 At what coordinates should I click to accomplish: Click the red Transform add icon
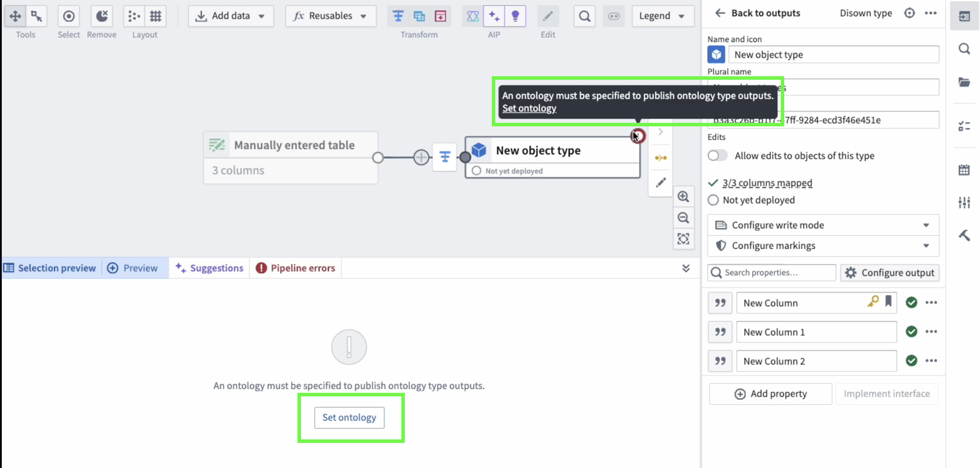pos(441,16)
